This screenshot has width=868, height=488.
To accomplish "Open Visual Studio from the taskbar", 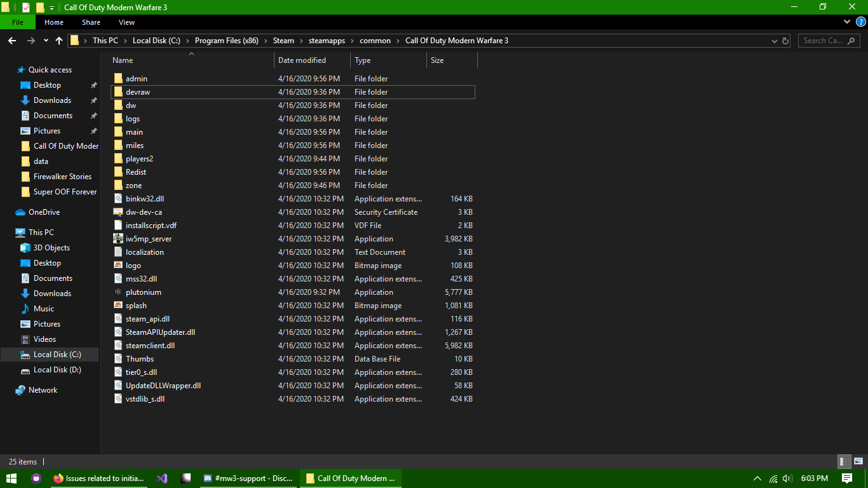I will pos(162,478).
